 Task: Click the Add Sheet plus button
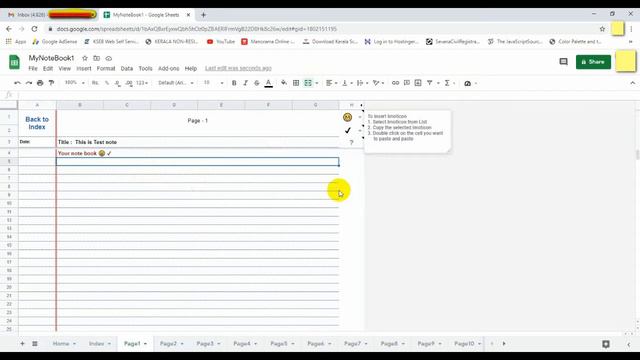[x=22, y=344]
